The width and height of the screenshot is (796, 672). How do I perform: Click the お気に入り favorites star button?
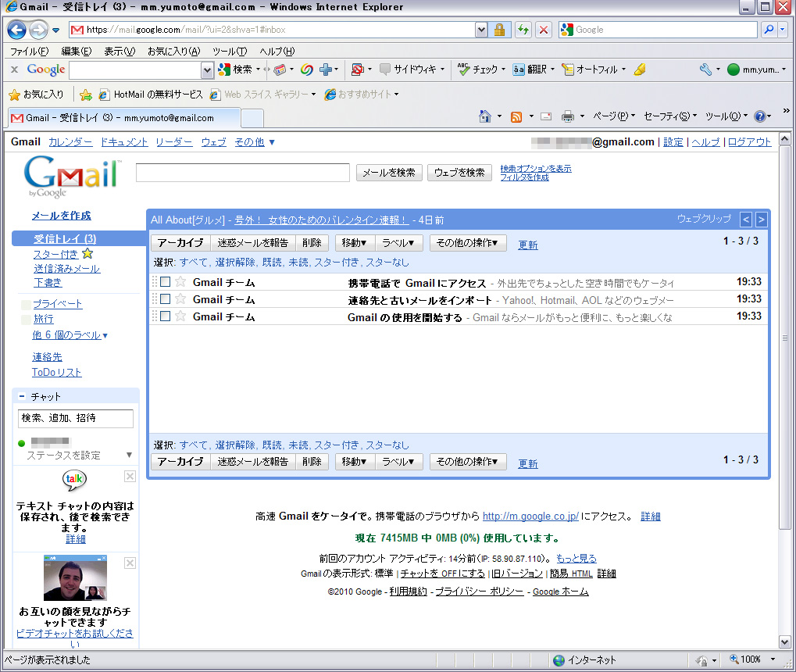tap(36, 95)
